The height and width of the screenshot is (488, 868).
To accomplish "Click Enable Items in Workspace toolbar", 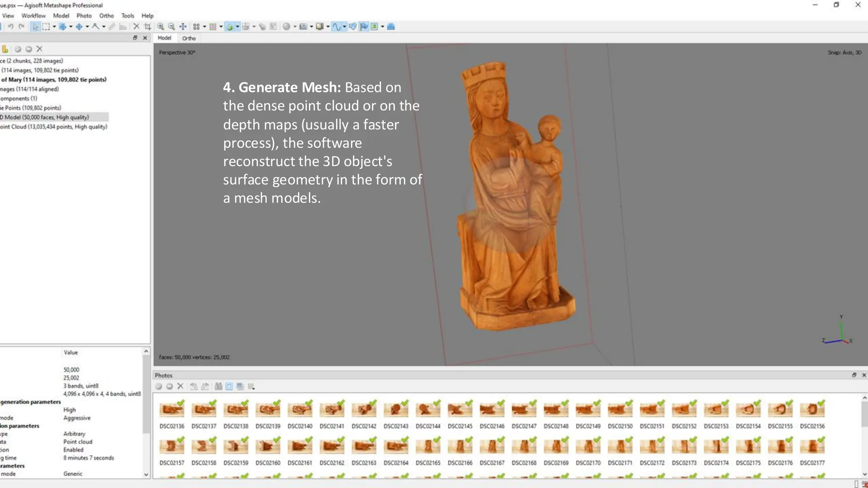I will coord(18,49).
